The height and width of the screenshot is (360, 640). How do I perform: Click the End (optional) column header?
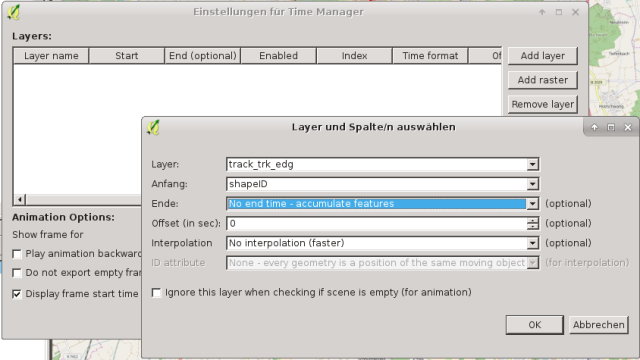tap(203, 56)
